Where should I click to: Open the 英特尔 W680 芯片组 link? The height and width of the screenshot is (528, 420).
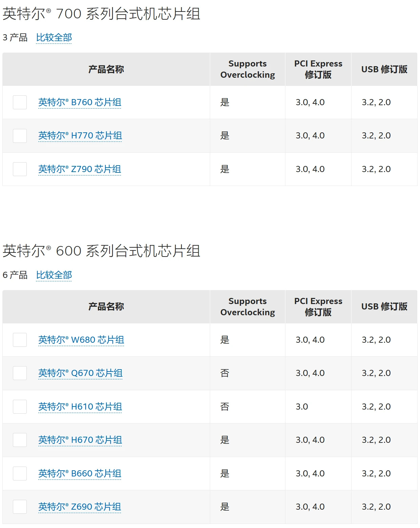tap(81, 340)
